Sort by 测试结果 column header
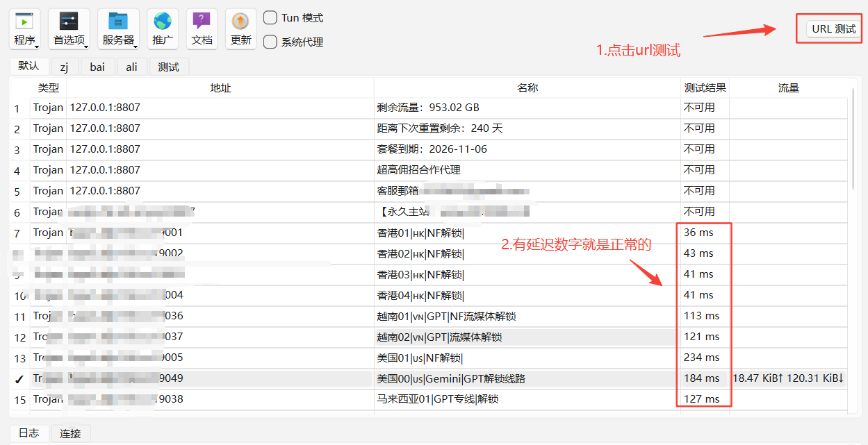Image resolution: width=868 pixels, height=445 pixels. 705,88
